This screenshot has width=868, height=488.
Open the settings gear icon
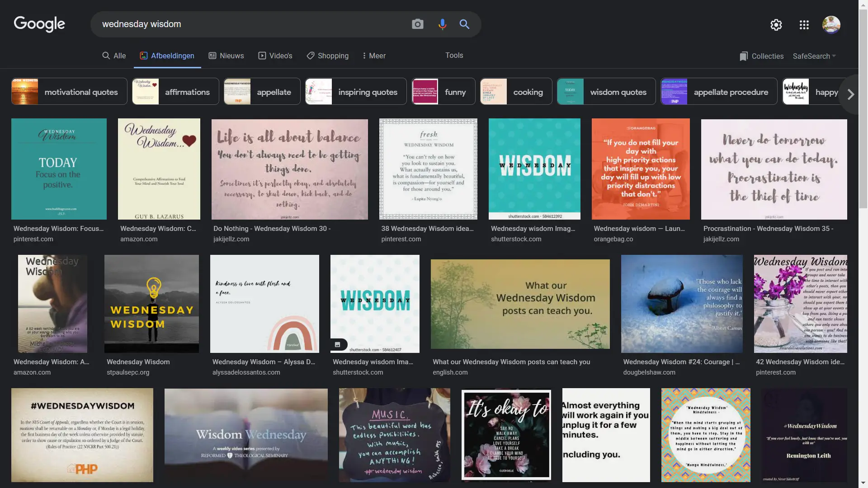pyautogui.click(x=776, y=25)
